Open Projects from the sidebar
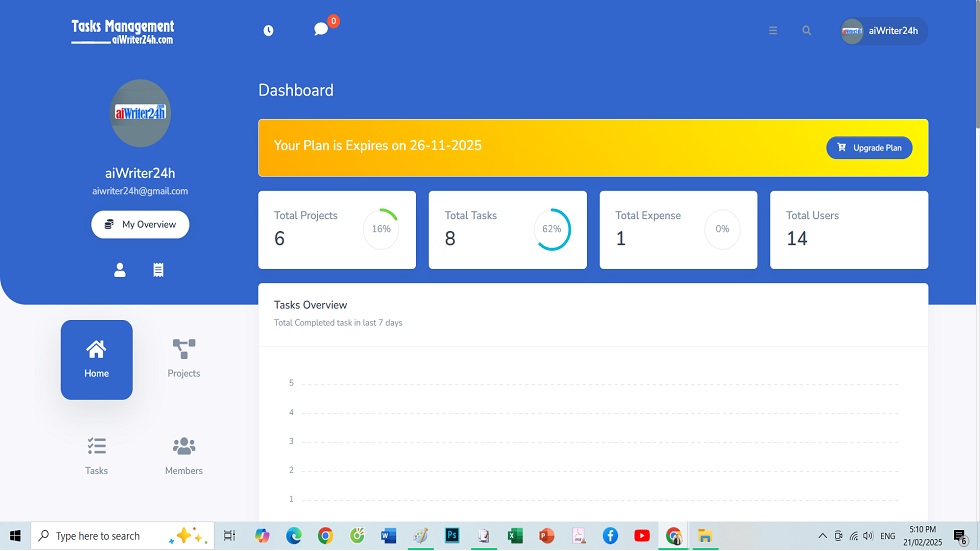This screenshot has width=980, height=551. tap(184, 359)
